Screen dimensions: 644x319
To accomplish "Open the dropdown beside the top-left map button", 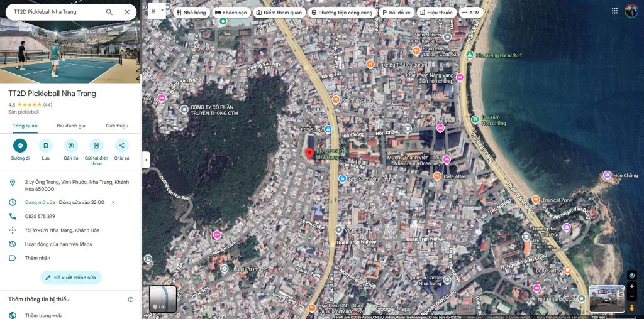I will point(163,11).
